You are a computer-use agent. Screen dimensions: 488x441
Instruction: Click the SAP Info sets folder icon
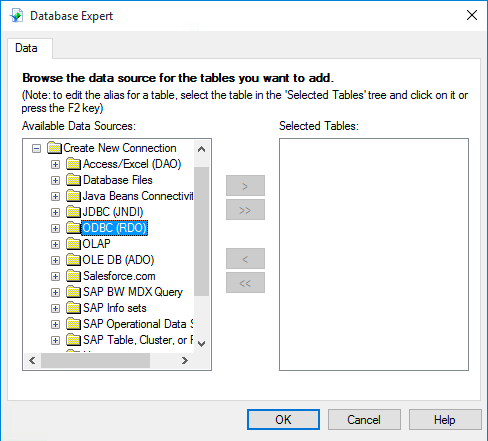(x=73, y=308)
